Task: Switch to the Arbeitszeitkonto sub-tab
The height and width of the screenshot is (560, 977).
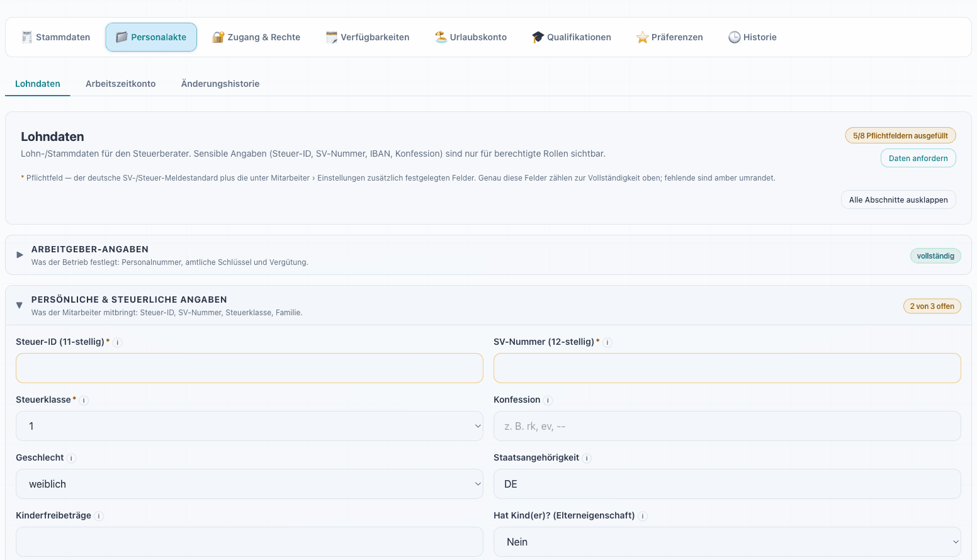Action: coord(121,84)
